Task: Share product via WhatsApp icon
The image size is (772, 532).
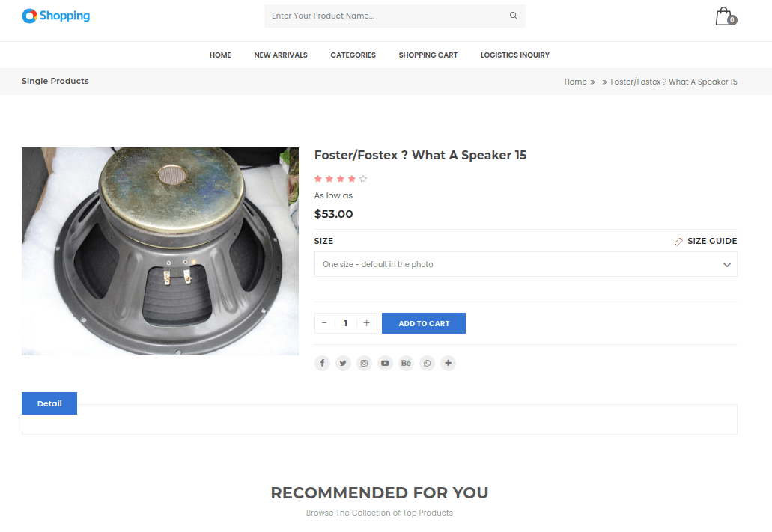Action: coord(427,363)
